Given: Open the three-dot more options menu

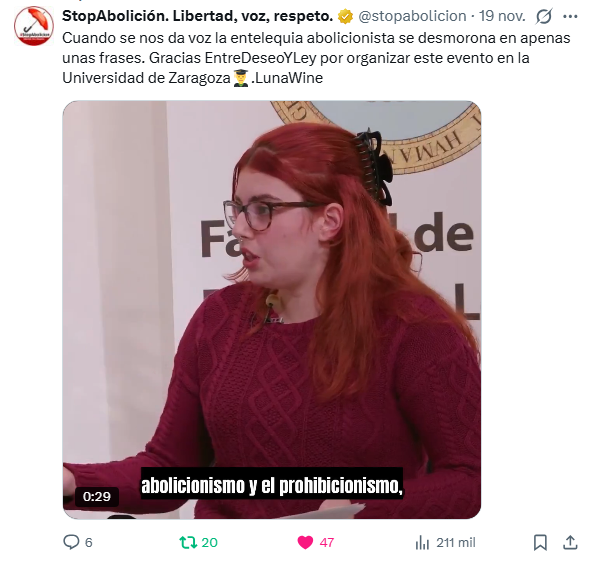Looking at the screenshot, I should tap(570, 17).
